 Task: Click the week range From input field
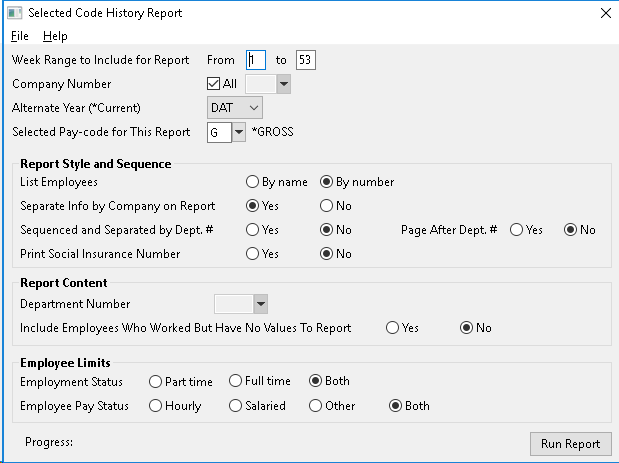point(256,60)
